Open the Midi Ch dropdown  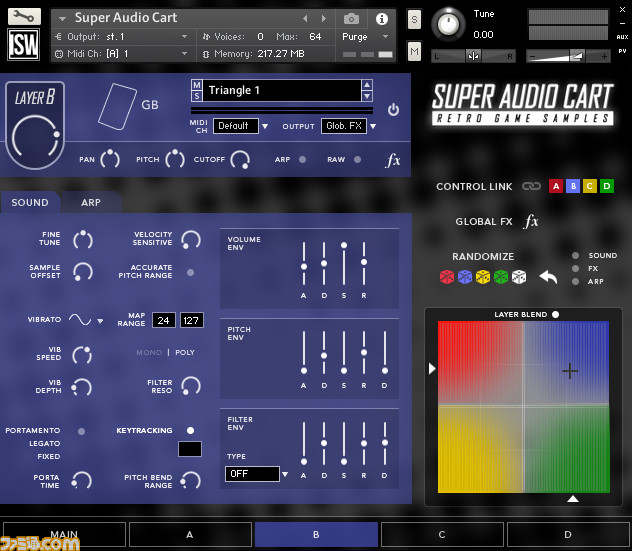(184, 54)
